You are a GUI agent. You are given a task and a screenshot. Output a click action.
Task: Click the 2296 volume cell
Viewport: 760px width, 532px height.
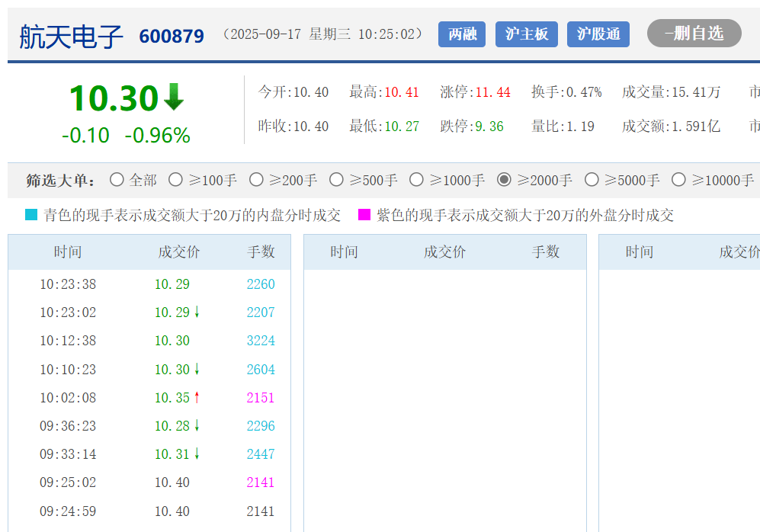(261, 426)
